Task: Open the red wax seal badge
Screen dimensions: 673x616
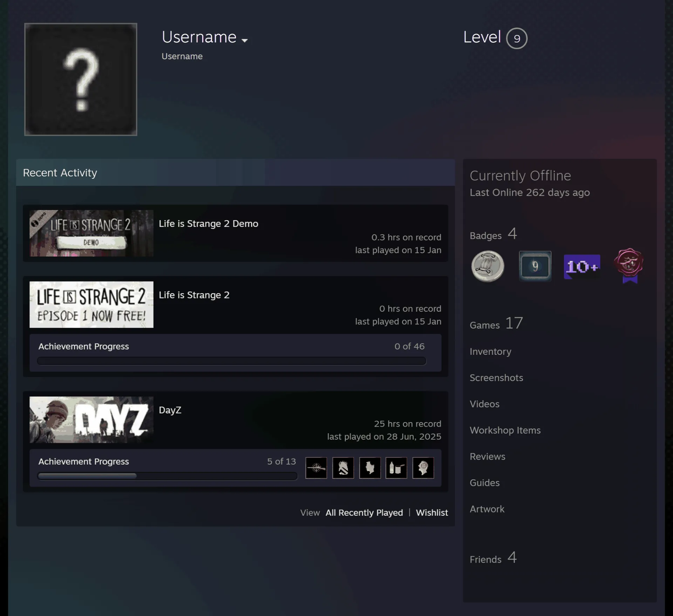Action: (x=629, y=266)
